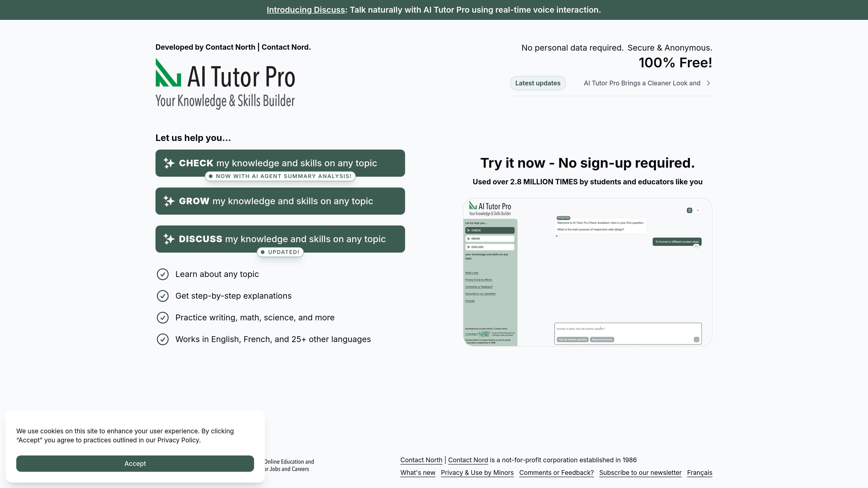Open the "What's new" footer link
This screenshot has width=868, height=488.
(418, 473)
